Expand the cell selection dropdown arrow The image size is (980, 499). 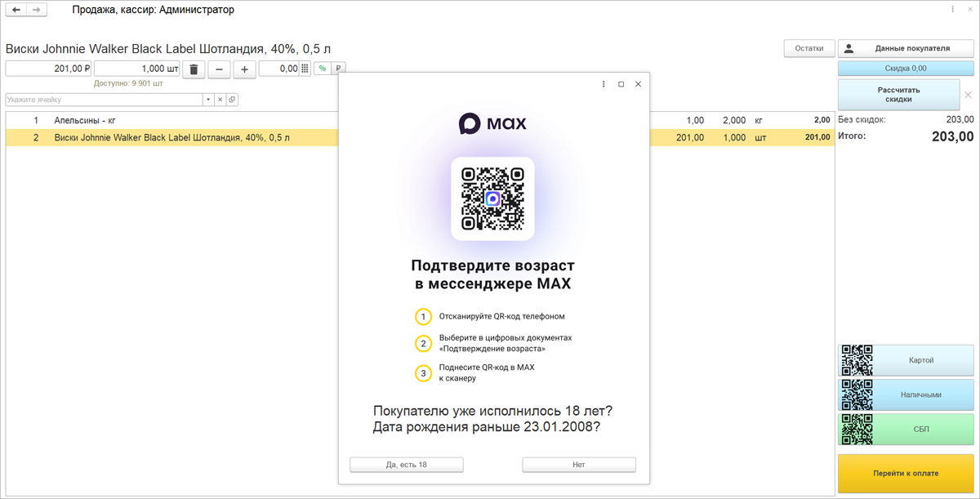(x=208, y=100)
